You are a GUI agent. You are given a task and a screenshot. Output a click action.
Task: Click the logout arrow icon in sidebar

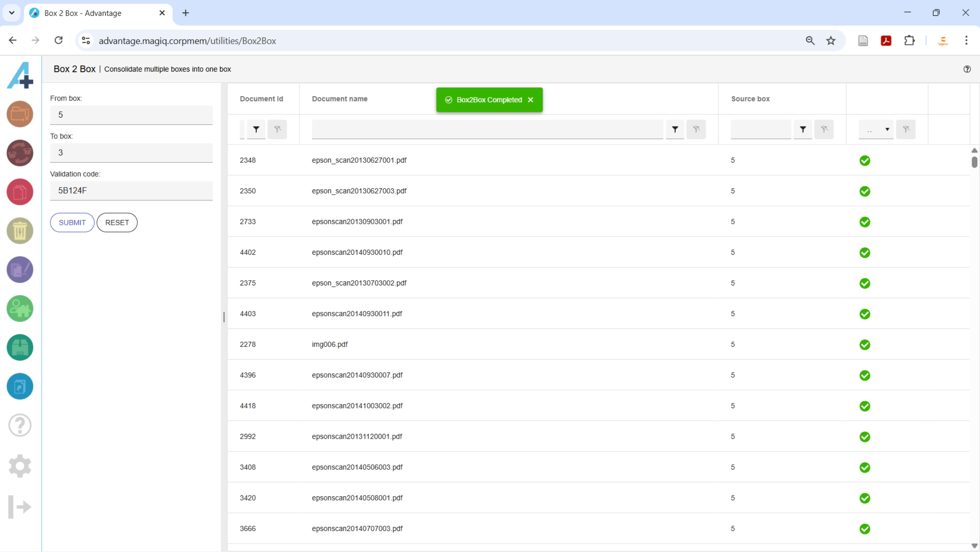pos(20,507)
